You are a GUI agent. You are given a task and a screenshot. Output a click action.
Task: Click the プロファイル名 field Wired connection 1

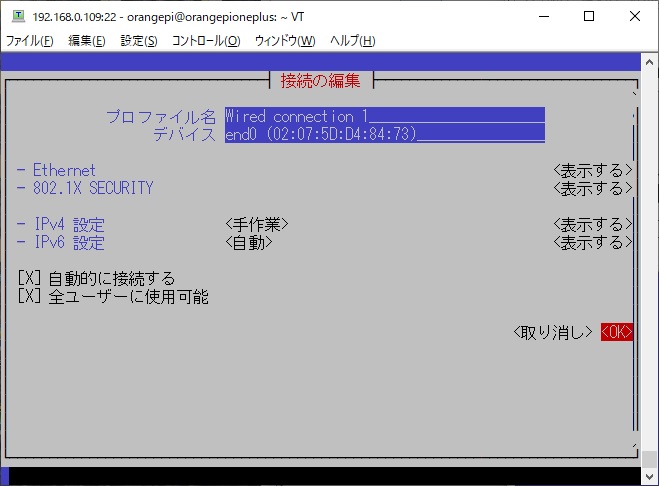(384, 116)
